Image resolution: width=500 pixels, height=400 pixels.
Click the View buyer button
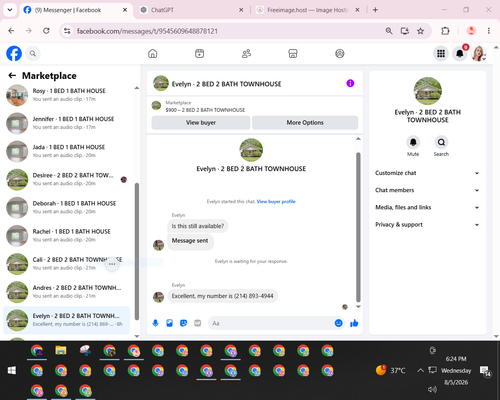click(201, 123)
